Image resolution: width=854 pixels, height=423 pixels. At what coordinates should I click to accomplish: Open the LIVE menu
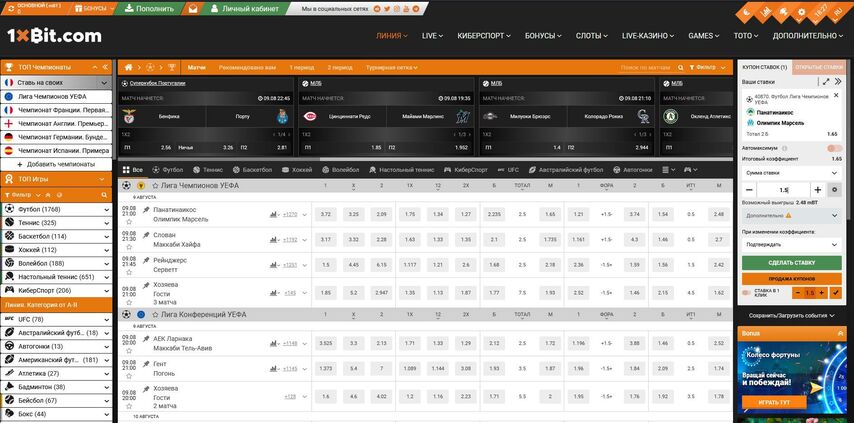click(432, 36)
